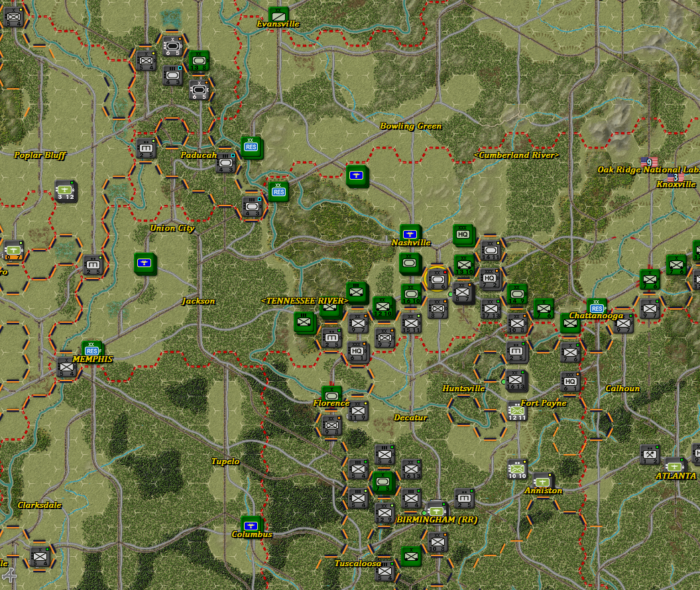Screen dimensions: 700x590
Task: Select the green HQ unit northeast of Nashville
Action: (x=463, y=235)
